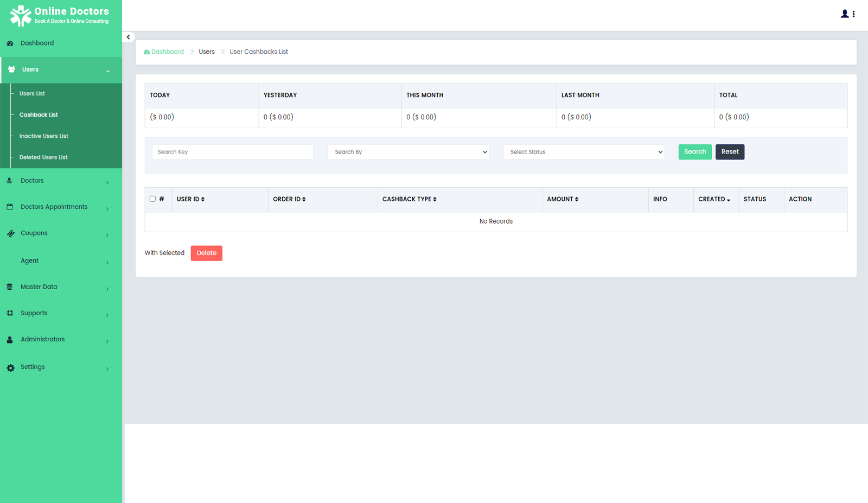Click the Reset button
This screenshot has height=503, width=868.
pyautogui.click(x=730, y=152)
